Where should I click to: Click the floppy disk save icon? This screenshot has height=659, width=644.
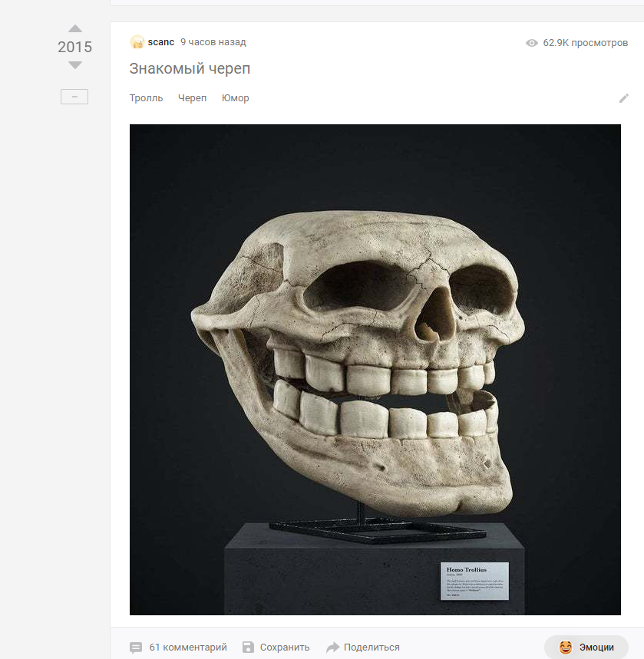tap(248, 647)
